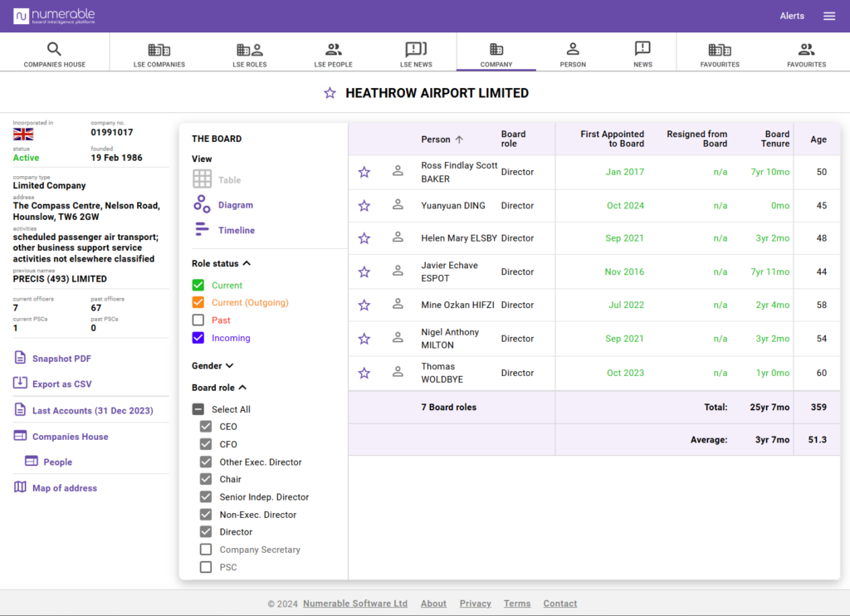Collapse the Board role section
The image size is (850, 616).
[242, 387]
